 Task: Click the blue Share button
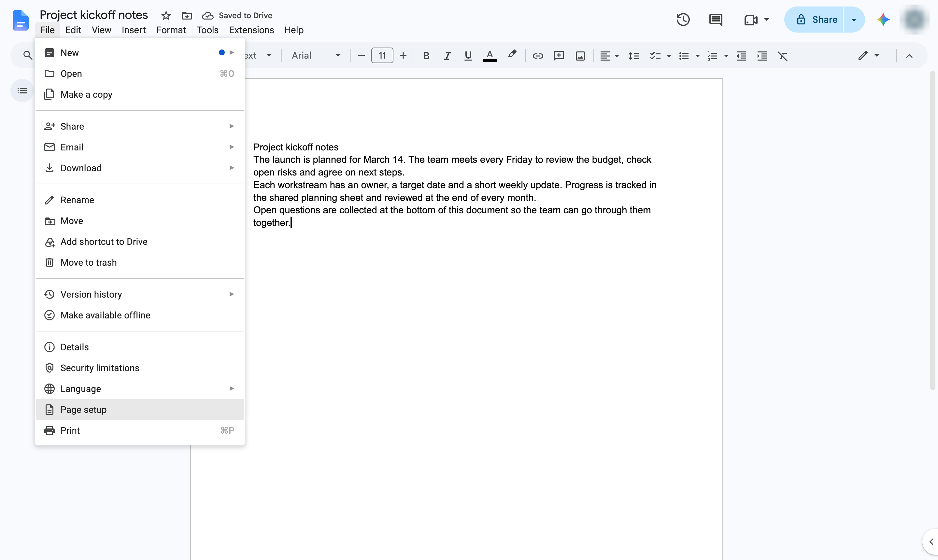814,20
